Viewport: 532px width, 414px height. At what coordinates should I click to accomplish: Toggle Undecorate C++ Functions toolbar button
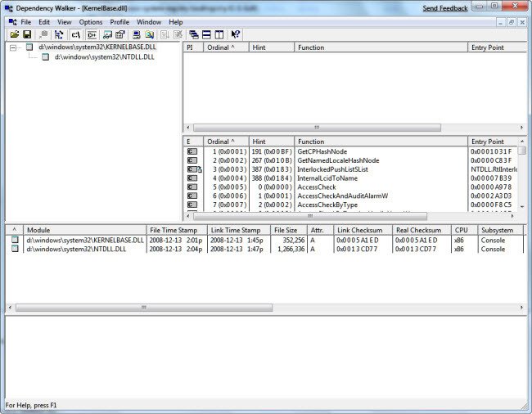[x=92, y=34]
